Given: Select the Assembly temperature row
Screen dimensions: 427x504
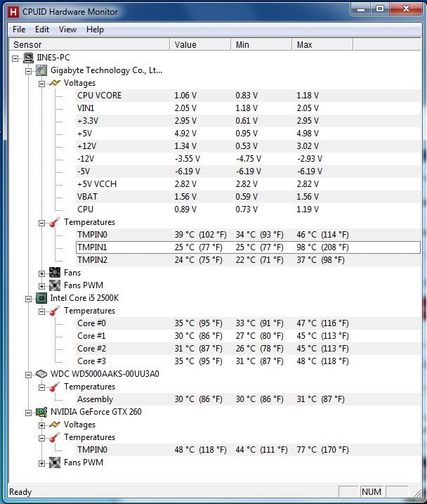Looking at the screenshot, I should 249,399.
